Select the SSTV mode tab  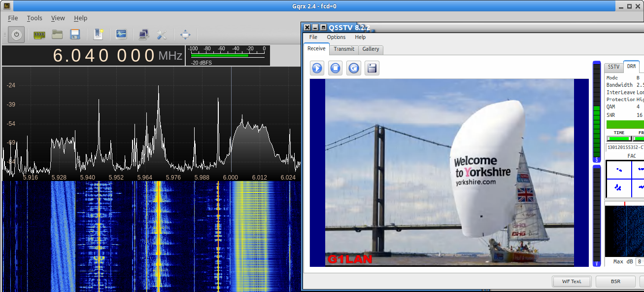(x=613, y=67)
